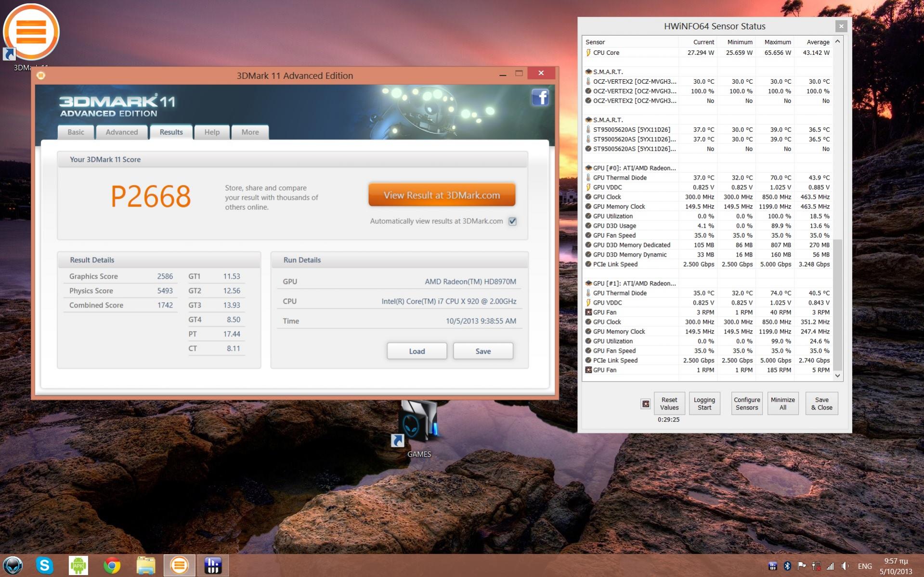Open File Explorer from the taskbar
Screen dimensions: 924x577
pyautogui.click(x=146, y=565)
